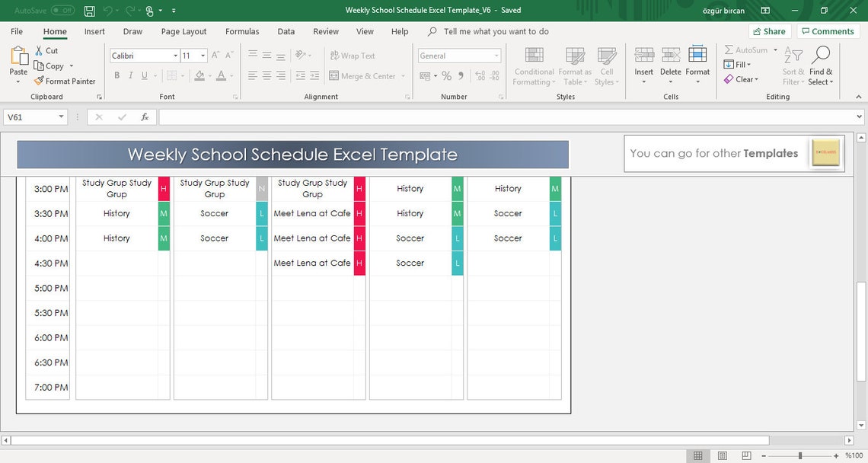
Task: Open the Sort & Filter tool
Action: pyautogui.click(x=792, y=66)
